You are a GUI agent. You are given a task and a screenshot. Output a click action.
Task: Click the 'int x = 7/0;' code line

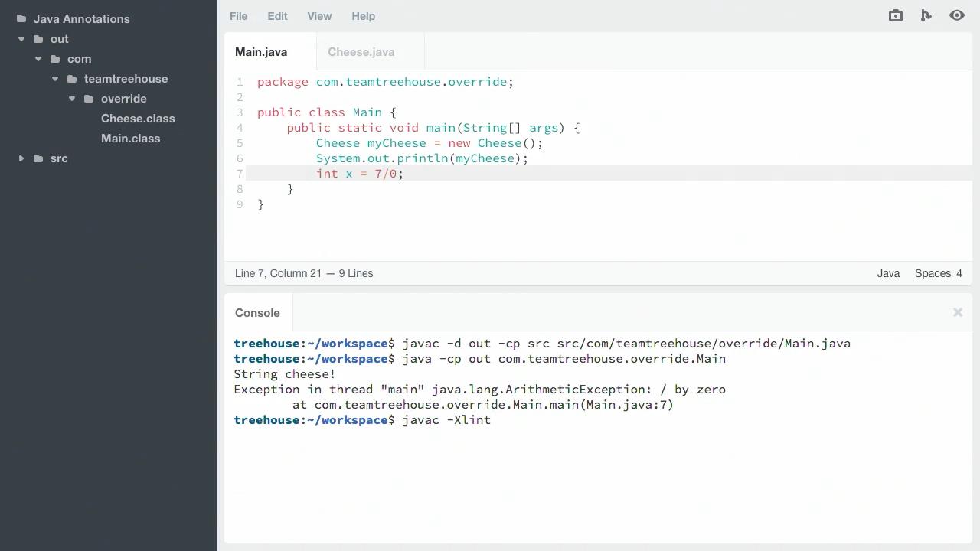click(359, 174)
